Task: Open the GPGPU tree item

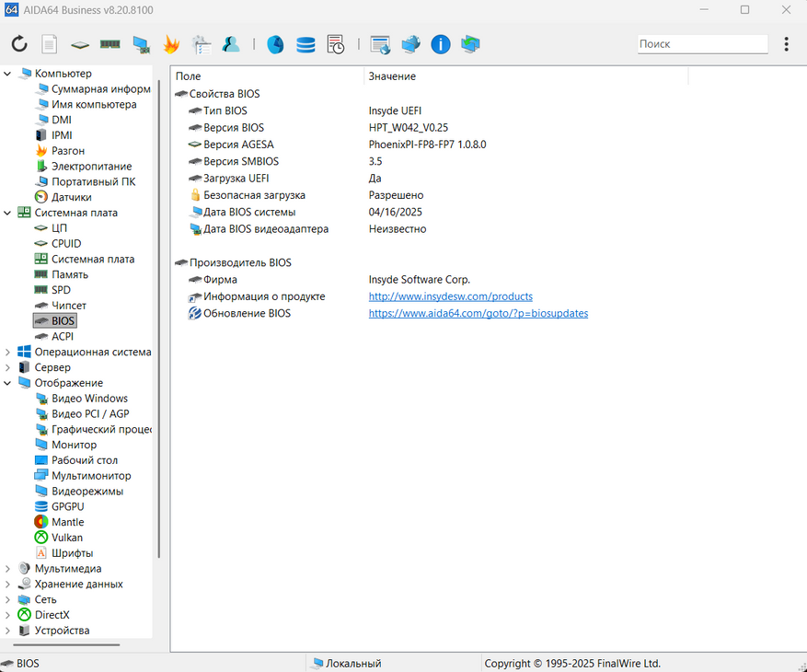Action: pos(59,506)
